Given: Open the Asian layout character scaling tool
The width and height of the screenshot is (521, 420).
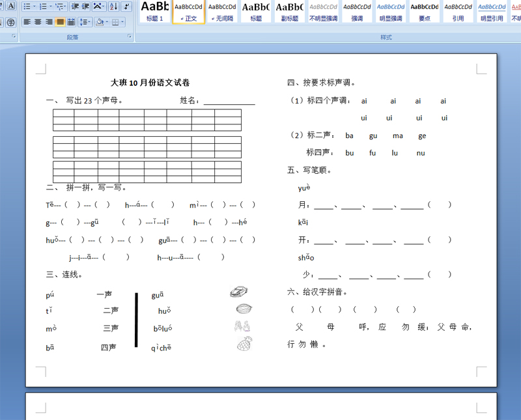Looking at the screenshot, I should coord(97,7).
